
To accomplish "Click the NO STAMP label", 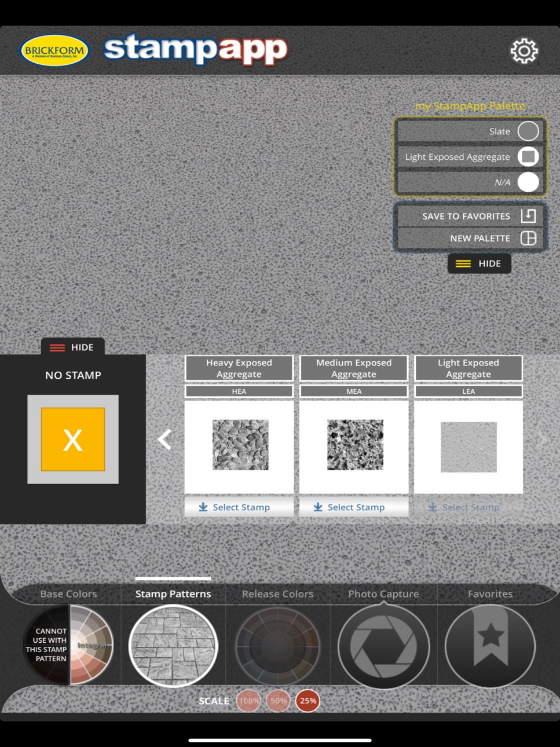I will coord(73,375).
